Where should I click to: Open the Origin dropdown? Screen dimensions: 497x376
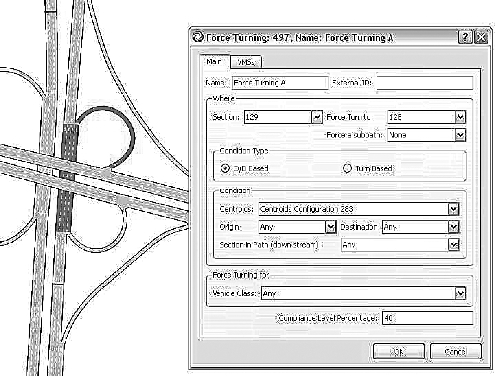pyautogui.click(x=330, y=227)
